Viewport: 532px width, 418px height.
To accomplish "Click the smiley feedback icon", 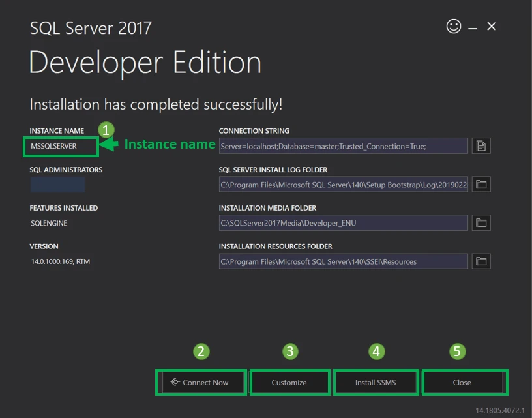I will pos(453,26).
